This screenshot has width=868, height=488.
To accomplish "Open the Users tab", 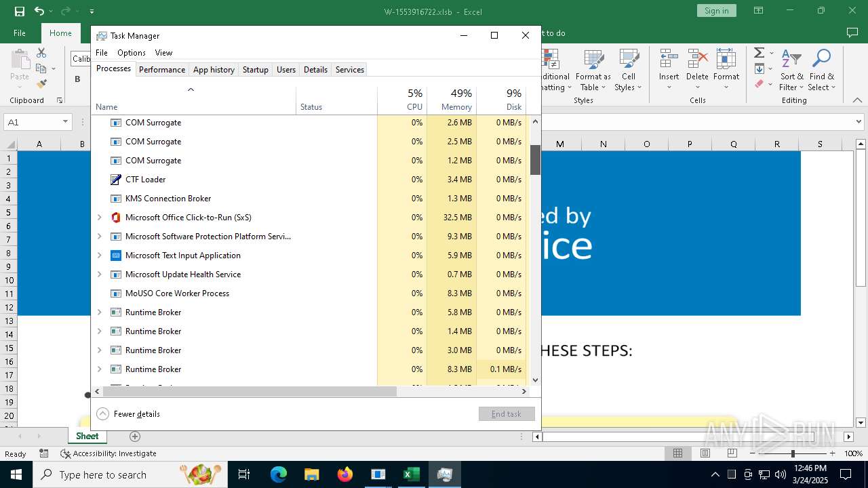I will pos(286,69).
